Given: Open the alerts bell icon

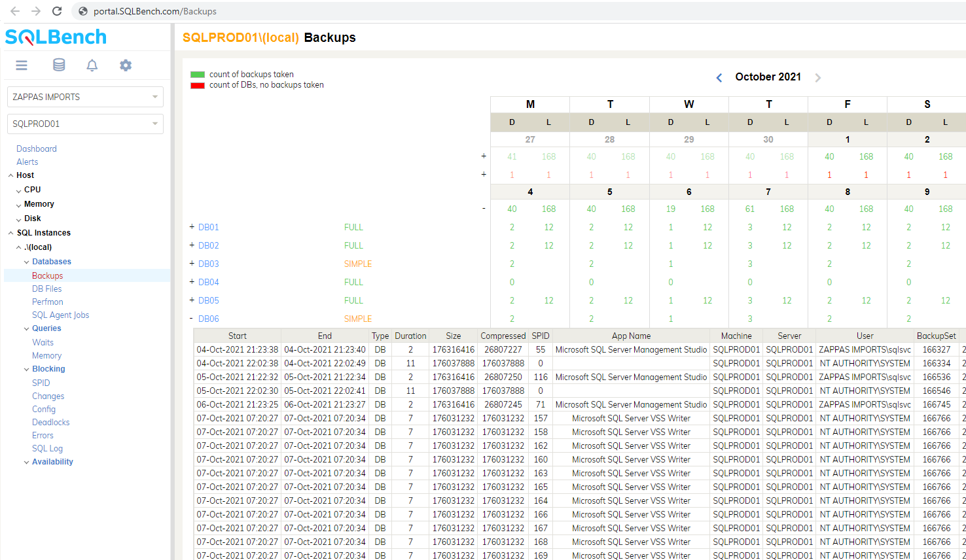Looking at the screenshot, I should click(92, 65).
